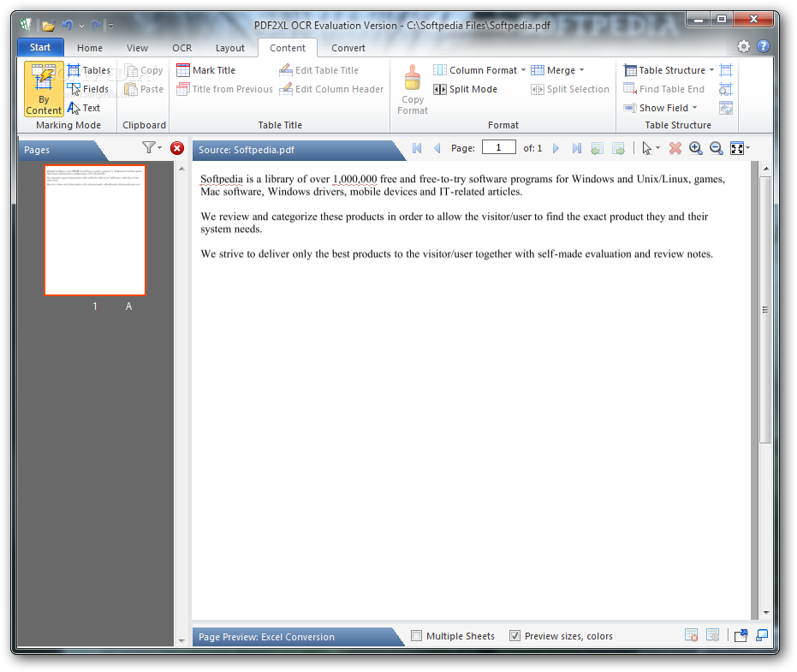Go to next page
797x672 pixels.
point(556,148)
